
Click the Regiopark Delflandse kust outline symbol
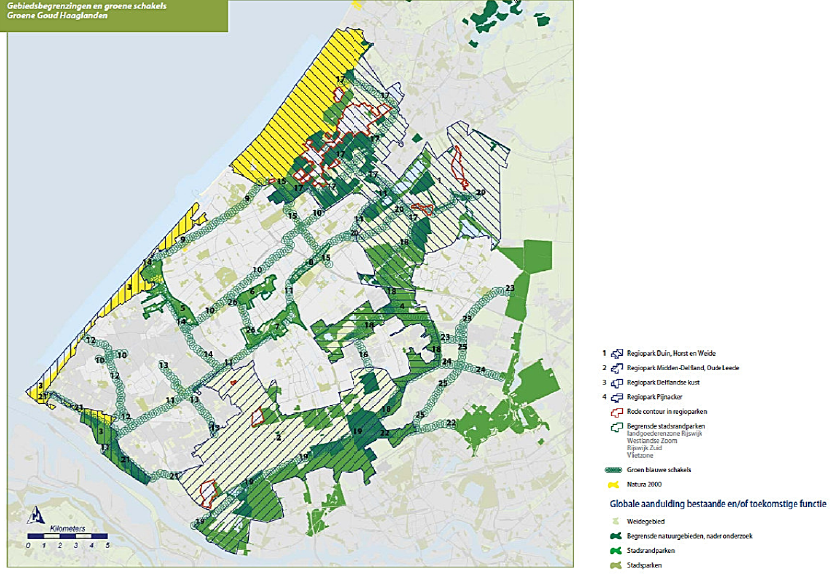click(617, 383)
